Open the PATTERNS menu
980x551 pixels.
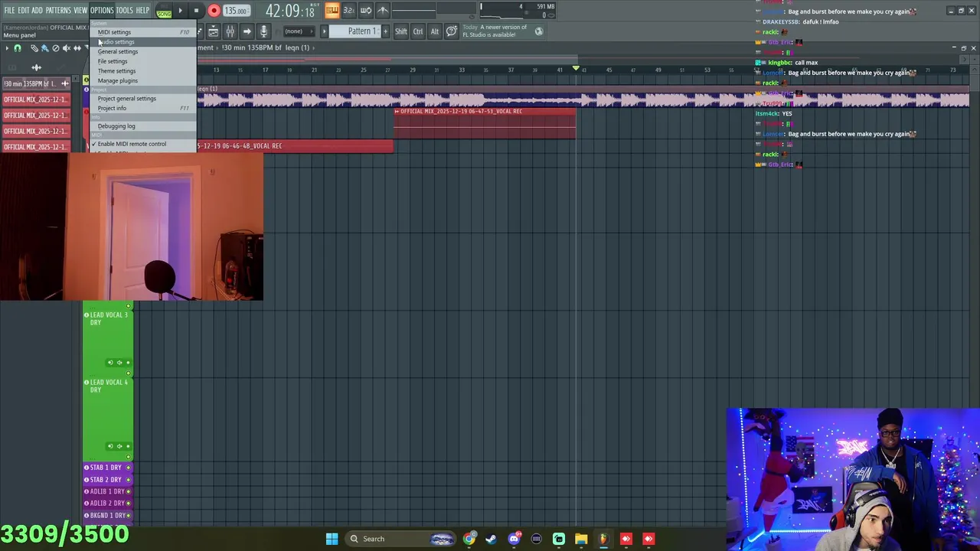(x=58, y=10)
